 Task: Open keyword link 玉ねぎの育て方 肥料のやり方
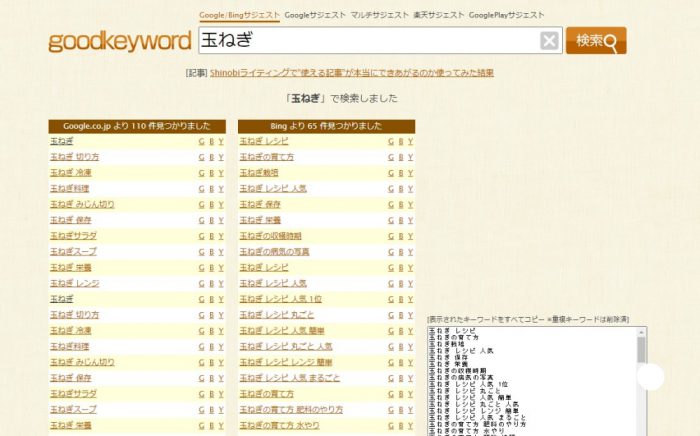tap(291, 410)
